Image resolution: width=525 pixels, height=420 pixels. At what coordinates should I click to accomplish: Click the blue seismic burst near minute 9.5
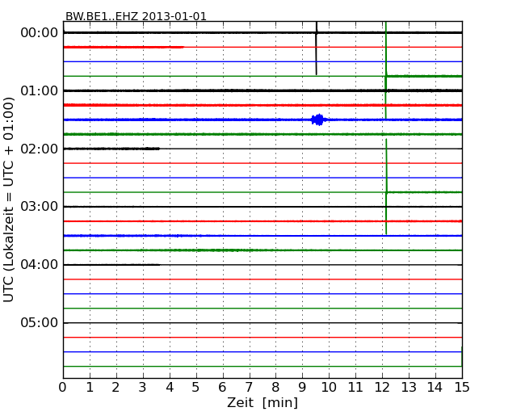[x=318, y=120]
